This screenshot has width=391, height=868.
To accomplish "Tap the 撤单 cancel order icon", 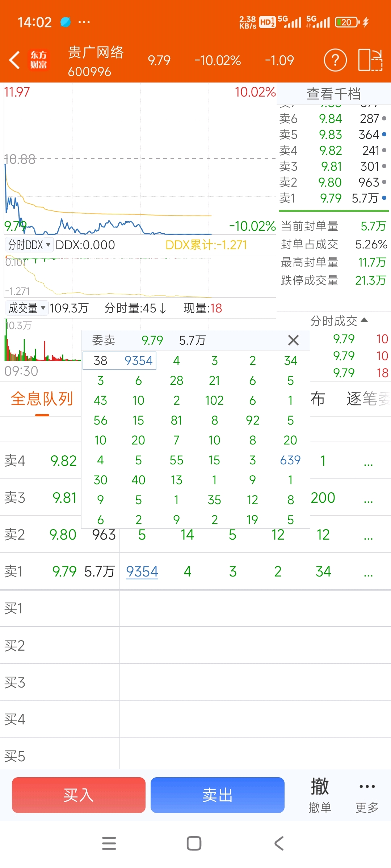I will [x=320, y=795].
